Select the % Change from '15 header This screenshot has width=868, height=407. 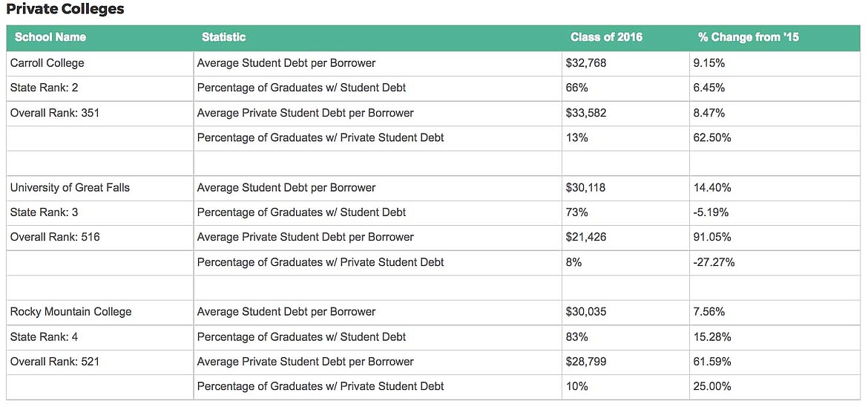pos(748,37)
